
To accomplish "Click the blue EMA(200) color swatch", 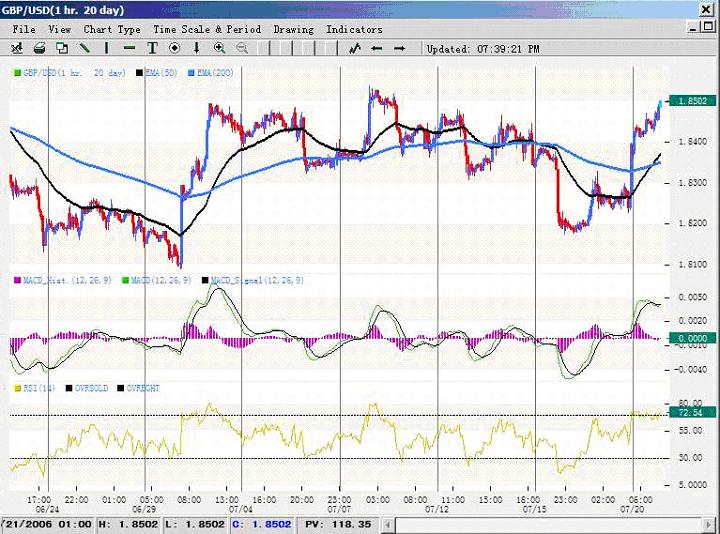I will pyautogui.click(x=191, y=74).
